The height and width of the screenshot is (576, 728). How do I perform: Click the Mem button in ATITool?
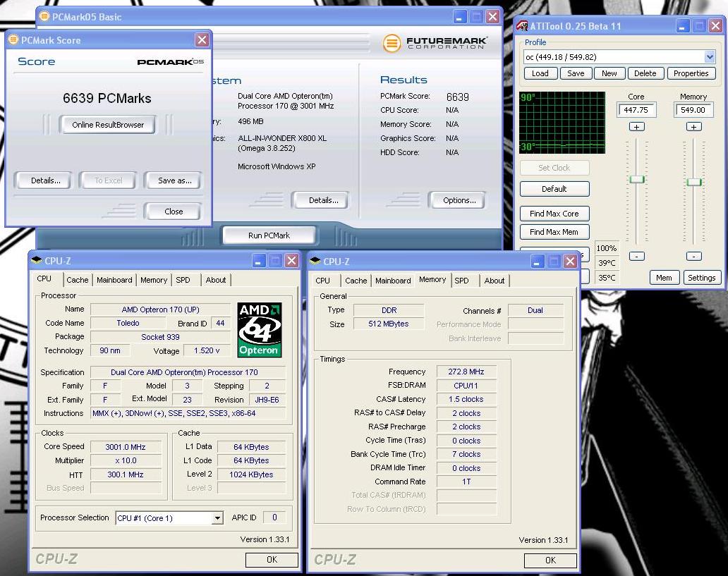[x=664, y=278]
